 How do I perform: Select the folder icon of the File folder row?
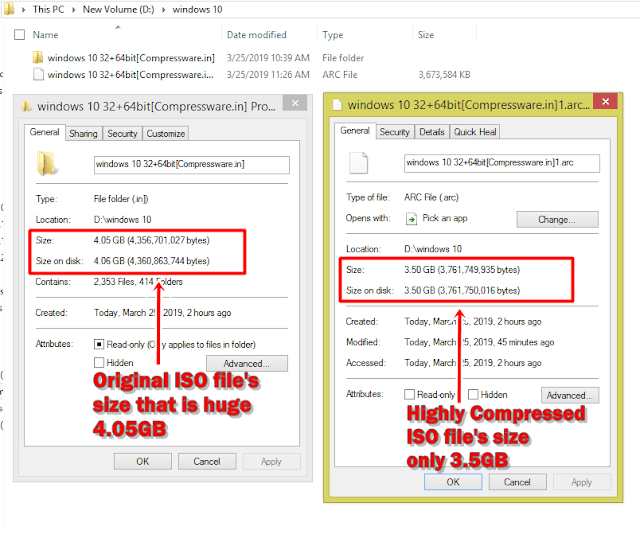click(x=38, y=58)
